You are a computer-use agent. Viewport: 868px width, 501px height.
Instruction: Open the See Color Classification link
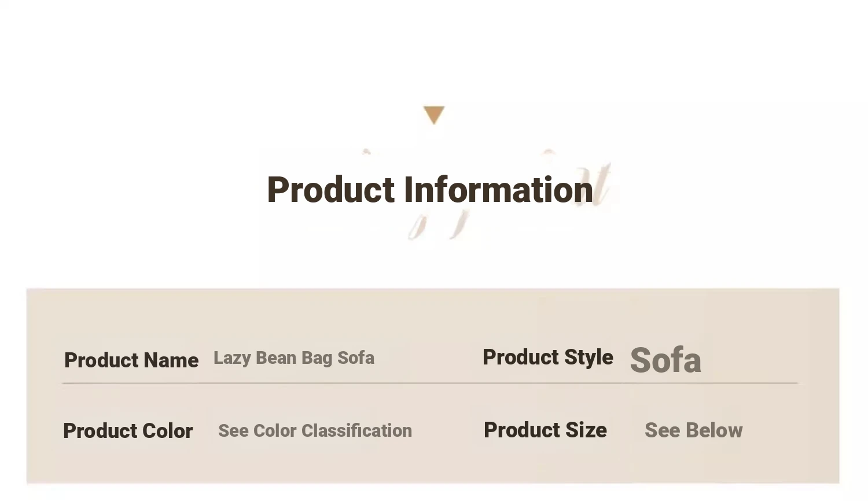click(x=315, y=430)
